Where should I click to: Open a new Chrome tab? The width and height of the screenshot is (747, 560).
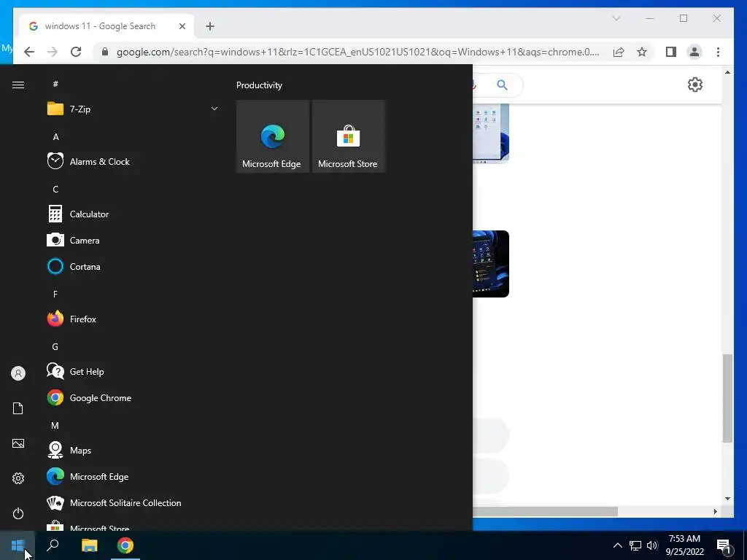click(210, 26)
